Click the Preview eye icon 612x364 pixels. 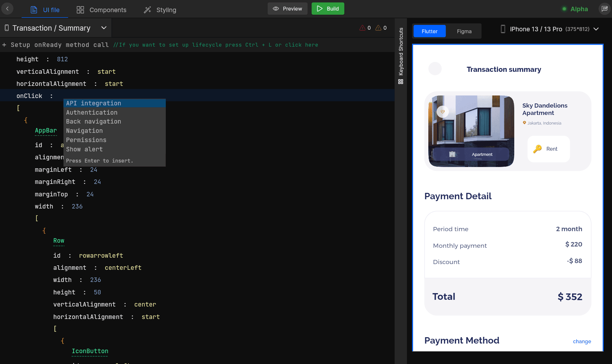click(275, 9)
